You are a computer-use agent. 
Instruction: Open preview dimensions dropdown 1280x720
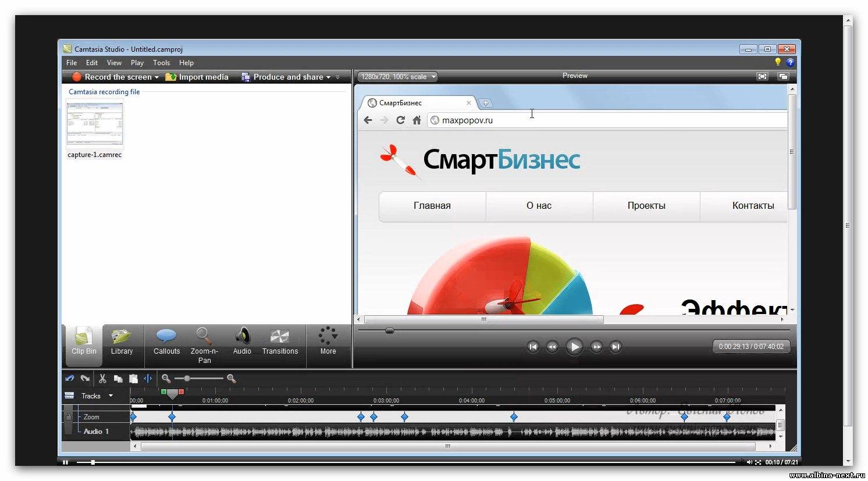tap(397, 77)
